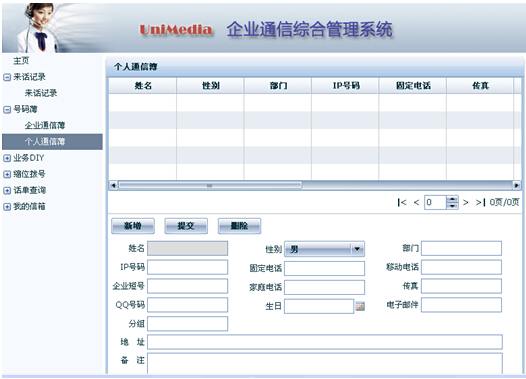Click 业务DIY group label
This screenshot has height=379, width=526.
tap(29, 158)
